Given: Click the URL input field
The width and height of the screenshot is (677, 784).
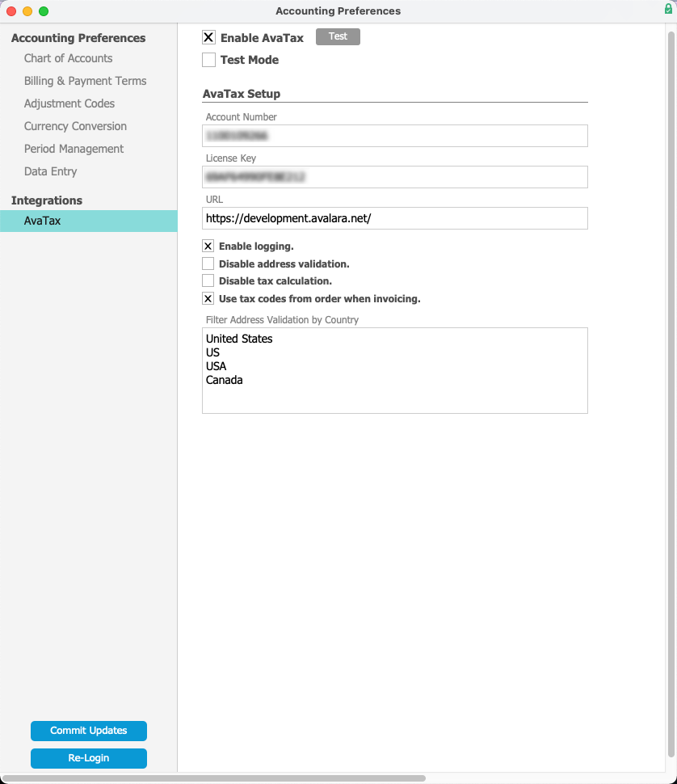Looking at the screenshot, I should [395, 218].
